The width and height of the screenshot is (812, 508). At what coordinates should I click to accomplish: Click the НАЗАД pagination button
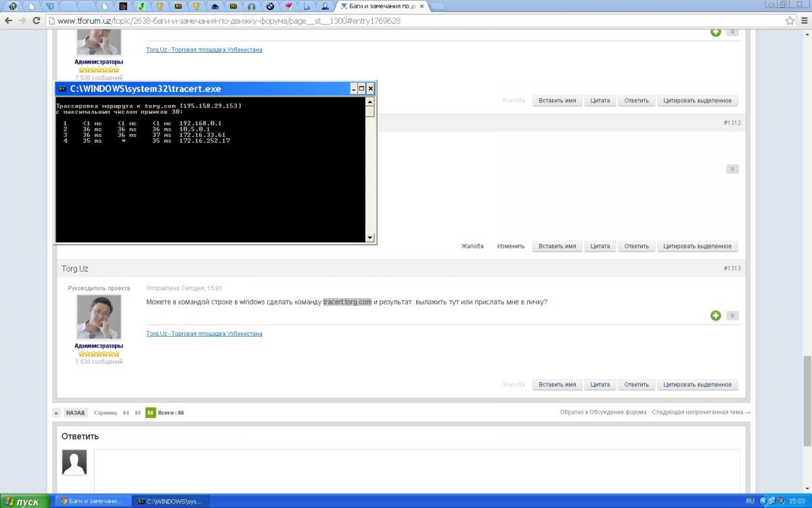pyautogui.click(x=75, y=412)
